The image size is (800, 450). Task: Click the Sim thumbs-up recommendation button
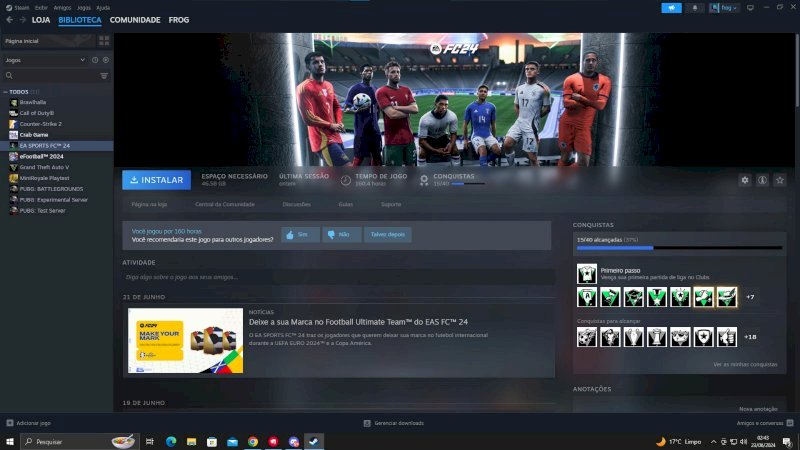(x=301, y=235)
